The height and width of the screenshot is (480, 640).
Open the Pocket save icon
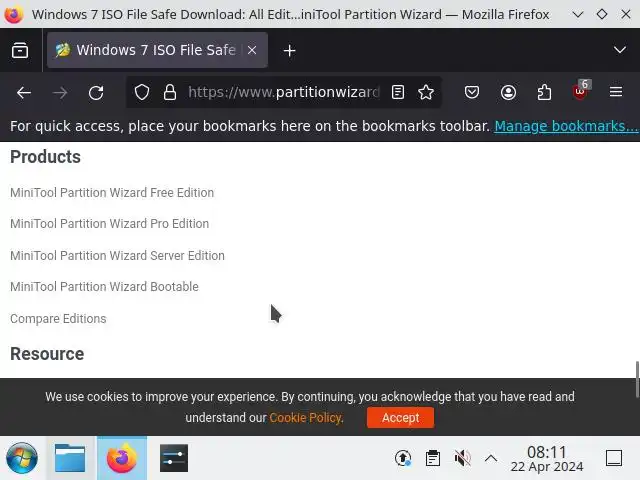[472, 92]
